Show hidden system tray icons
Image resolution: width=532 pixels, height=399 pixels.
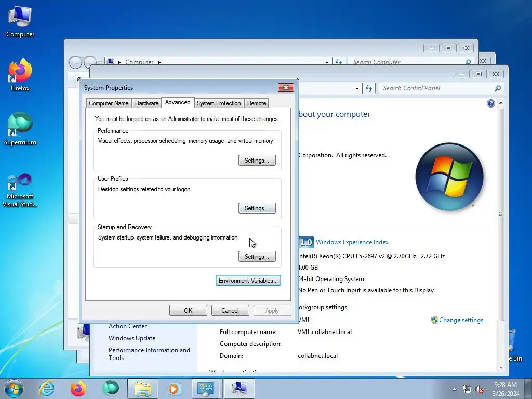point(454,389)
